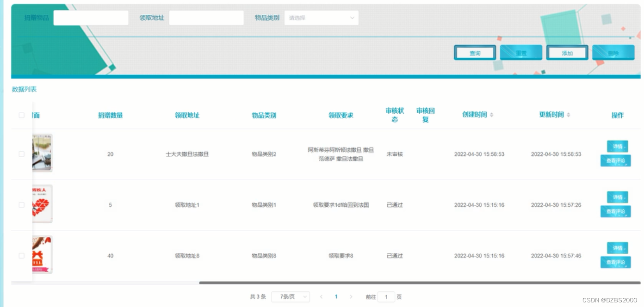The height and width of the screenshot is (307, 644).
Task: Tick the checkbox for the 领取地址8 row
Action: click(x=21, y=256)
